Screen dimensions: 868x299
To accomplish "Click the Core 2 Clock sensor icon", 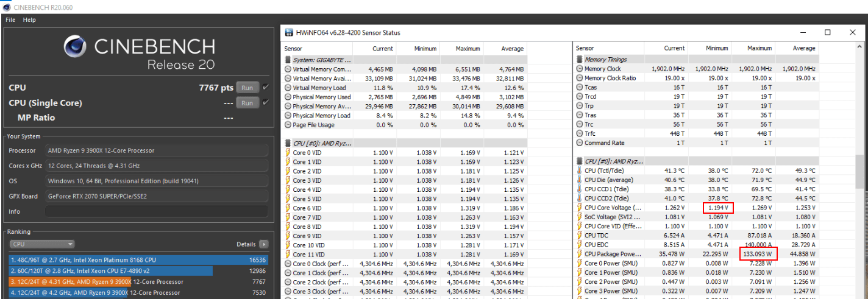I will [288, 282].
